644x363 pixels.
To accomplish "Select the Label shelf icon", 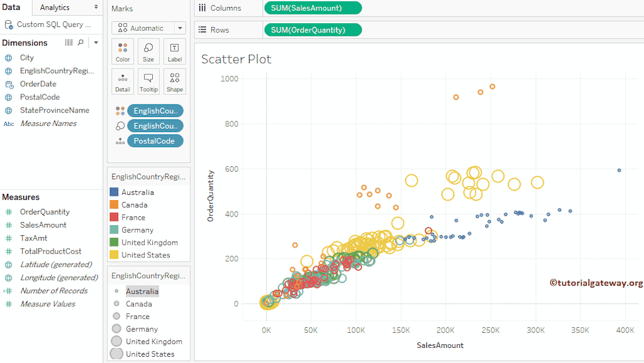I will (x=174, y=51).
